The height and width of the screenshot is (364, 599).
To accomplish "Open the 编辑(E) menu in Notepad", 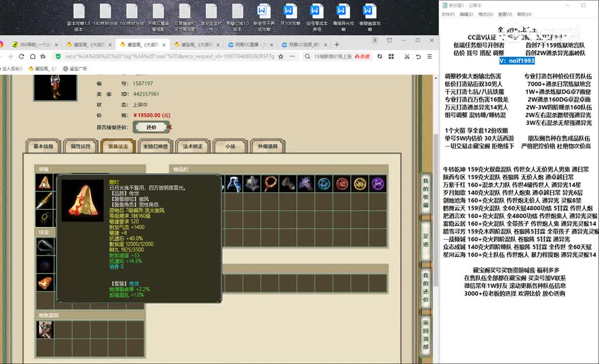I will coord(466,14).
